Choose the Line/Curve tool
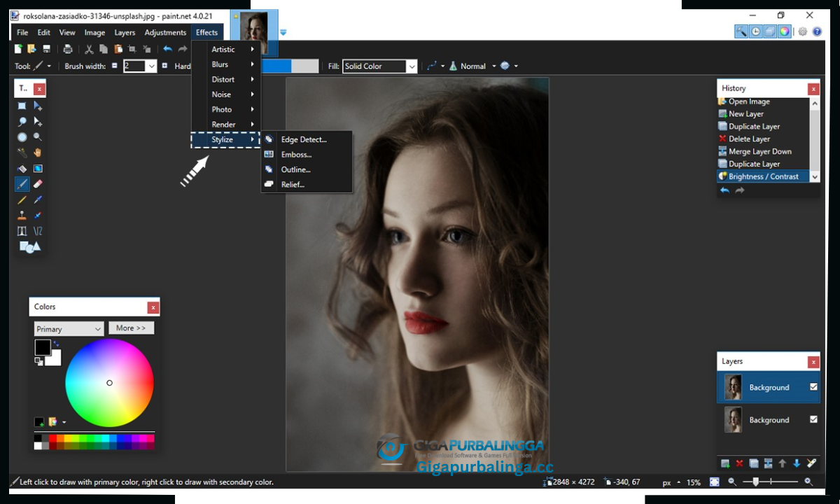The image size is (840, 504). coord(38,231)
